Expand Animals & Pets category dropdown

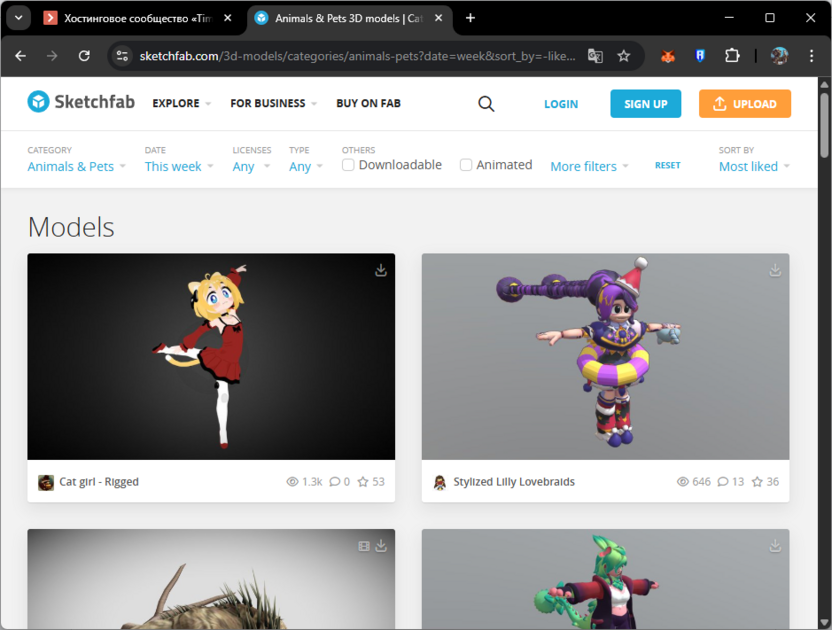(76, 167)
